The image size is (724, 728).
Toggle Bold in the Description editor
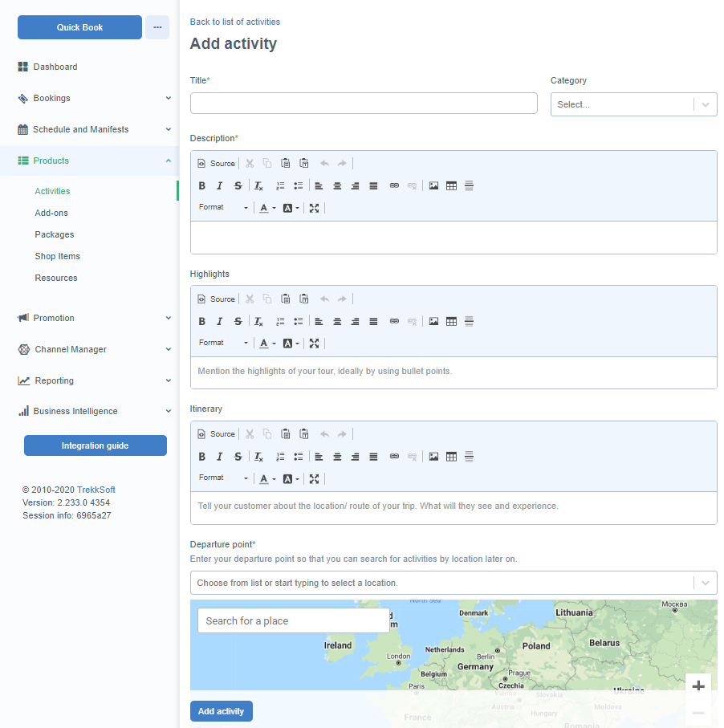[202, 185]
